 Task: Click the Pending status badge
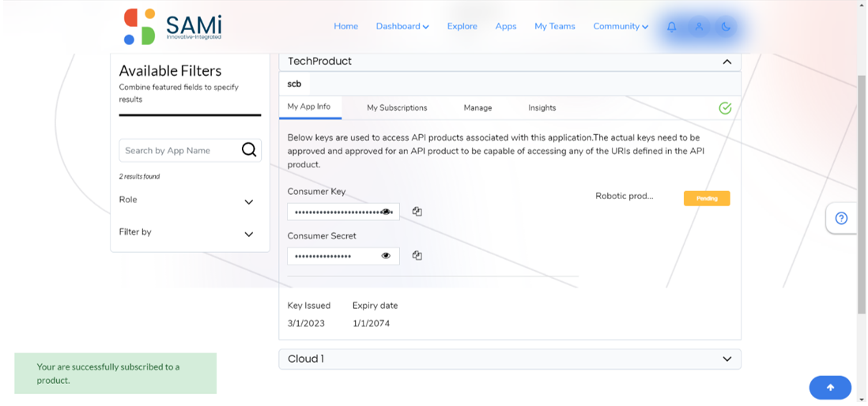[707, 198]
